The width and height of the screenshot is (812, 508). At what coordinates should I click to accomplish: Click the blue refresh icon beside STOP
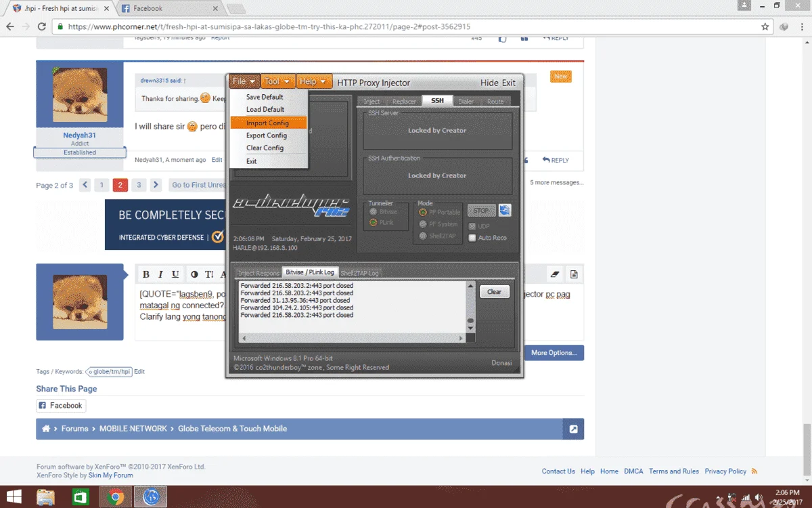[x=505, y=210]
